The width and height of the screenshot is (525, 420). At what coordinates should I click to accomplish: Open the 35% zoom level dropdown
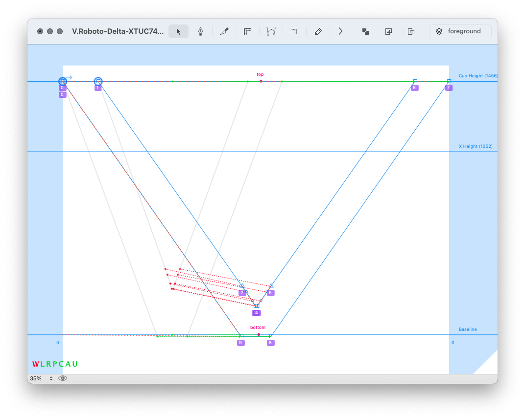(41, 378)
